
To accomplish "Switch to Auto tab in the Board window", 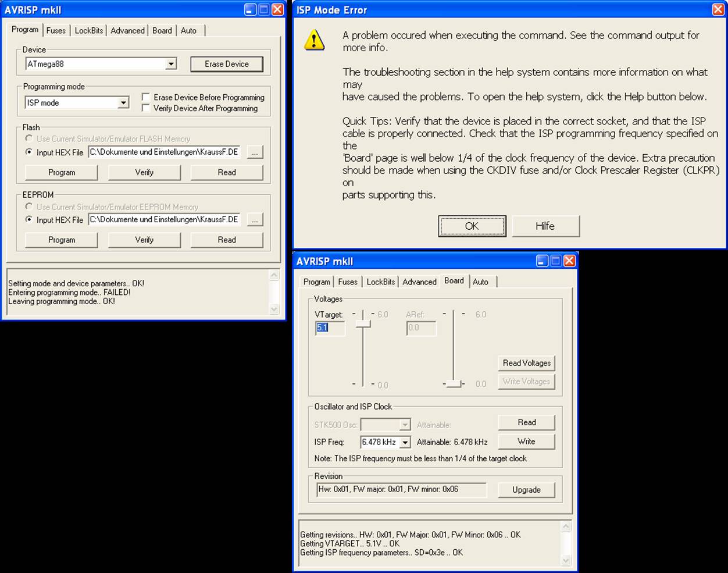I will point(480,282).
